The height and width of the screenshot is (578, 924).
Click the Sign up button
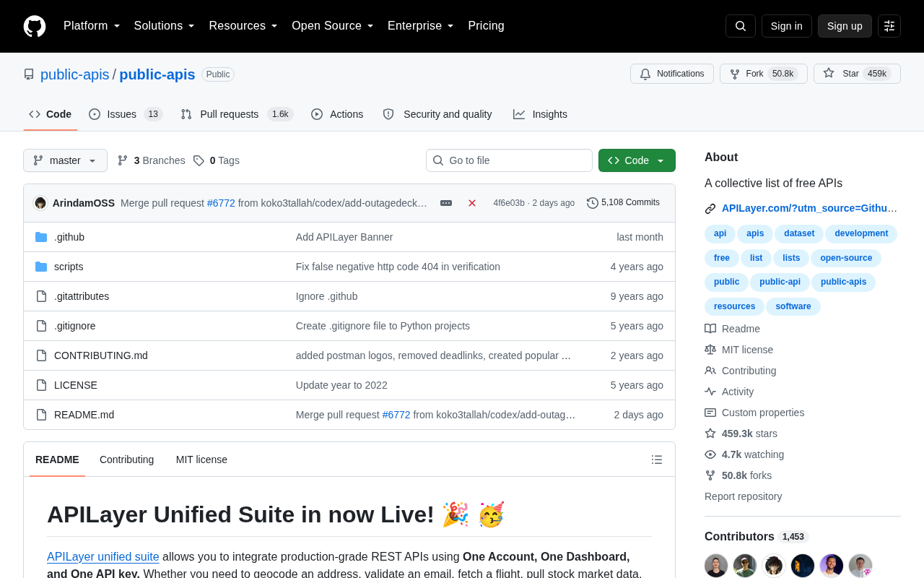click(x=845, y=26)
